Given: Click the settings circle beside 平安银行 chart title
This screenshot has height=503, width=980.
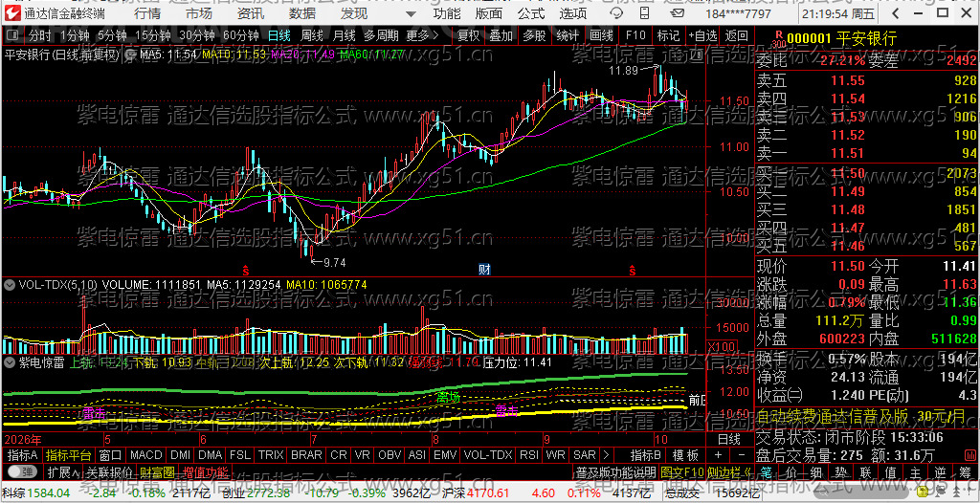Looking at the screenshot, I should 130,55.
